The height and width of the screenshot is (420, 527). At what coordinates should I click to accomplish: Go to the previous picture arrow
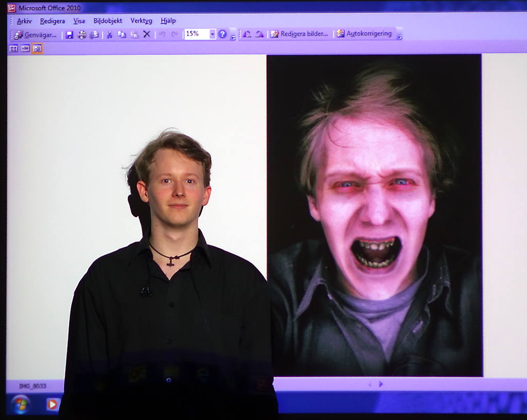pyautogui.click(x=370, y=384)
